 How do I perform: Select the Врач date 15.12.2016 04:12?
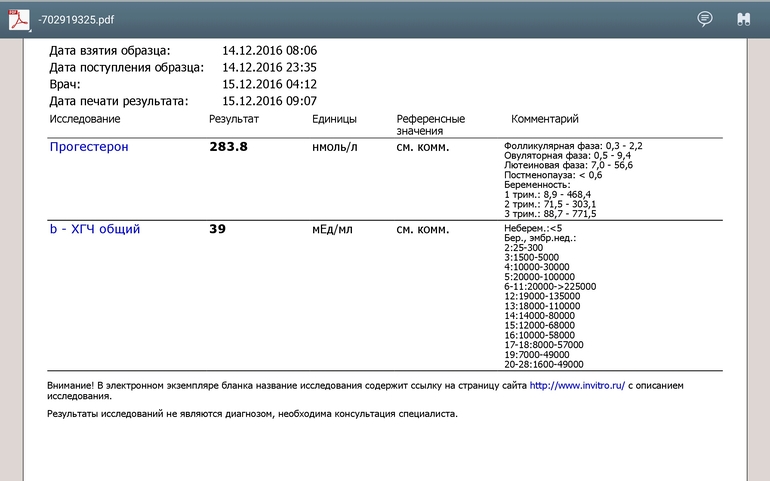click(x=270, y=84)
